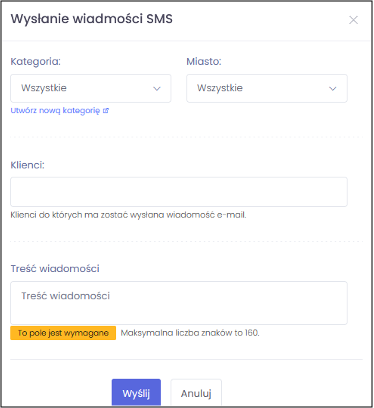Click the 'Maksymalna liczba znaków to 160.' hint
The height and width of the screenshot is (408, 374).
tap(190, 333)
